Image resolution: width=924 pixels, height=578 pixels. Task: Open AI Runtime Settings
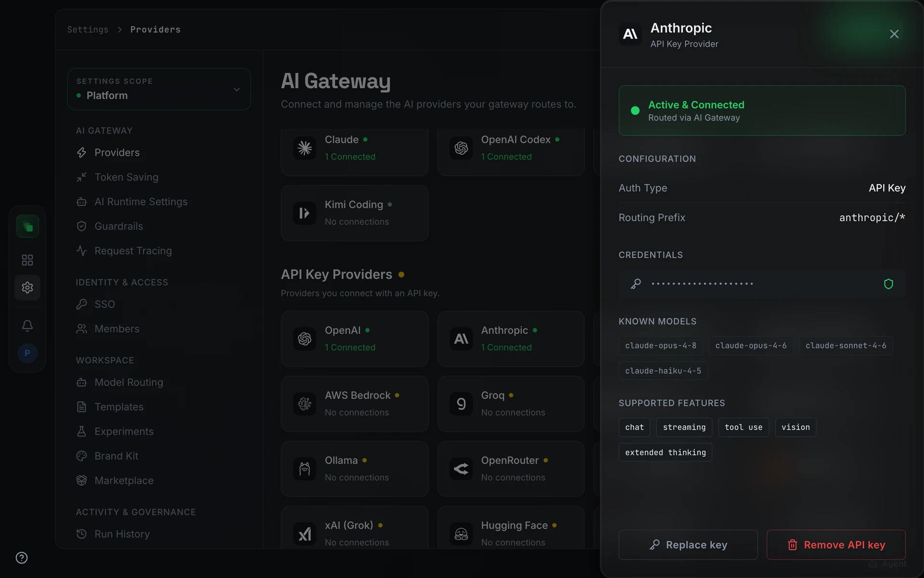(141, 202)
